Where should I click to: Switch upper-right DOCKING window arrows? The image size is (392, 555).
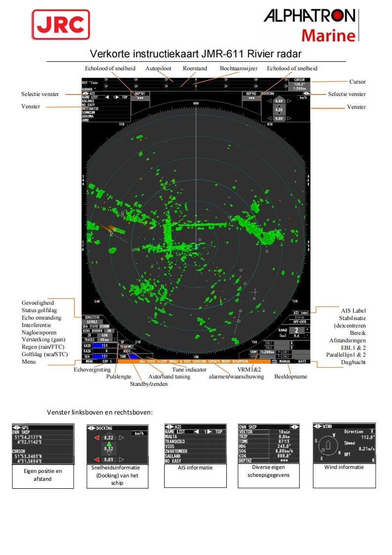[306, 93]
